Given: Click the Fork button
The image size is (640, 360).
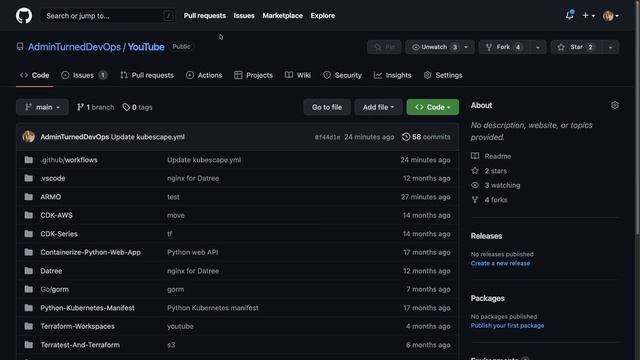Looking at the screenshot, I should [503, 47].
